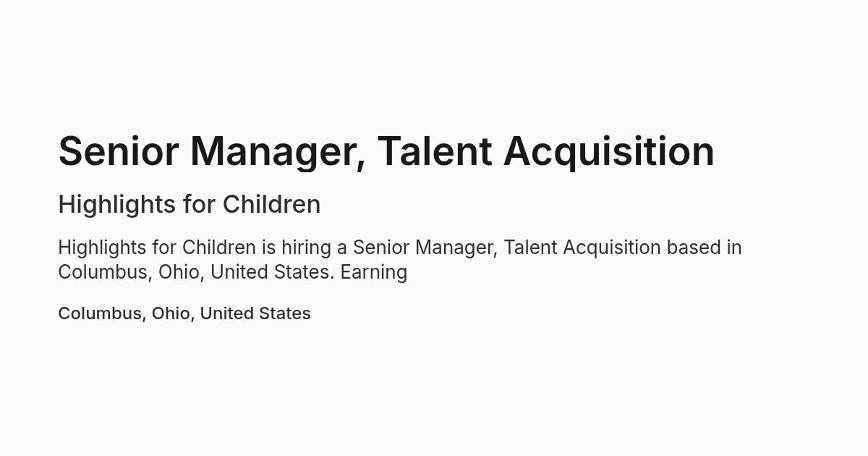
Task: Click Children in the company subtitle line
Action: [271, 205]
